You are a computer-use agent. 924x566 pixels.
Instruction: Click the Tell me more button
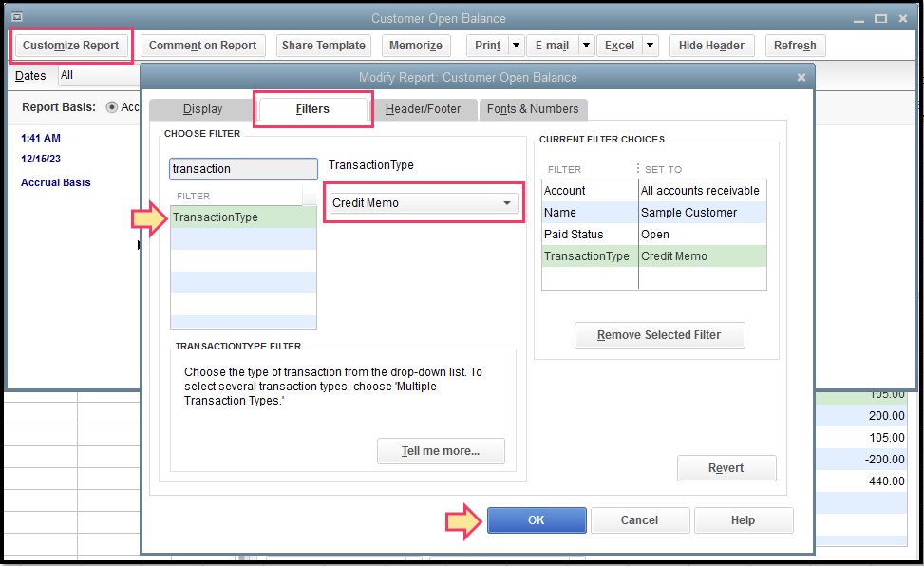click(441, 451)
